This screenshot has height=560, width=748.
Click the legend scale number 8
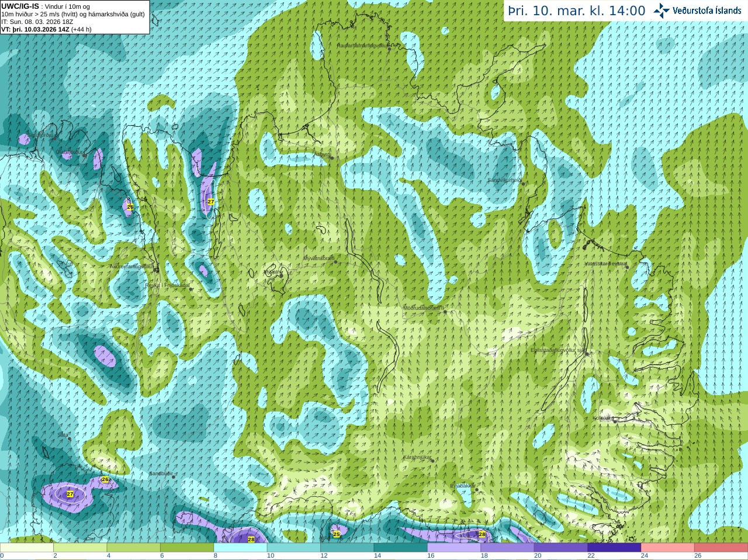216,556
